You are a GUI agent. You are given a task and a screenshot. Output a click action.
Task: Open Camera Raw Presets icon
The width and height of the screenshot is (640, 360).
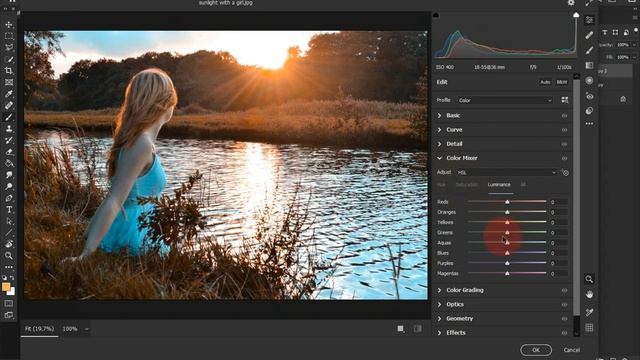point(589,111)
